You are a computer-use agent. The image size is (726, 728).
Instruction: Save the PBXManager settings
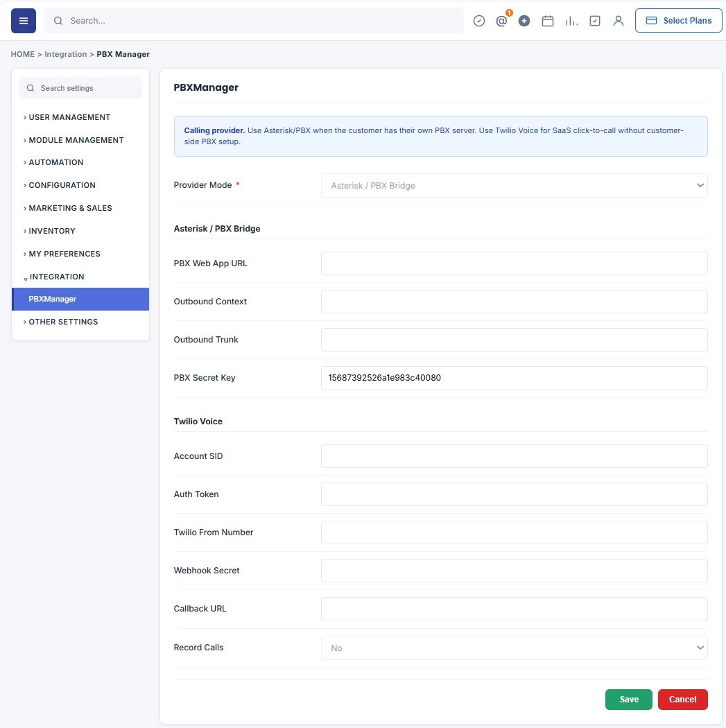tap(628, 699)
